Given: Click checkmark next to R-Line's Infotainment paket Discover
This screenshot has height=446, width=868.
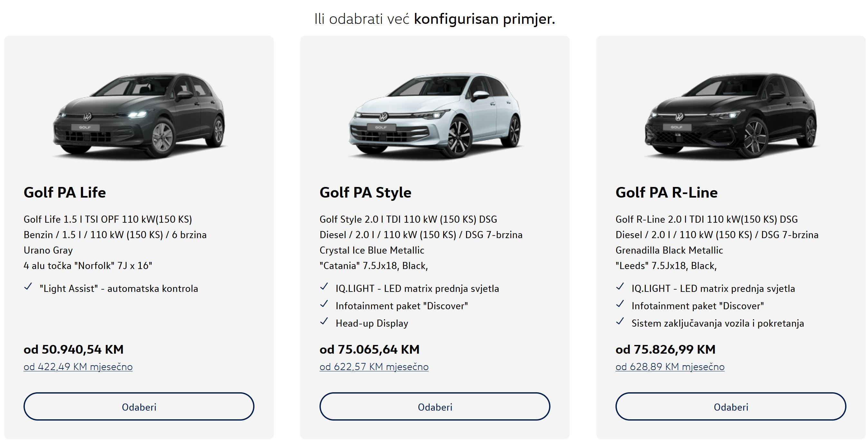Looking at the screenshot, I should (620, 304).
